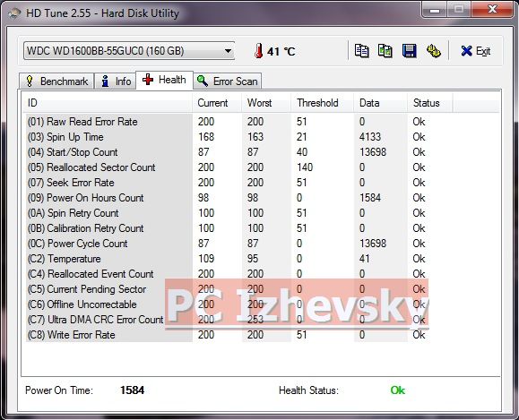Screen dimensions: 519x420
Task: Open the Error Scan tab
Action: click(x=228, y=81)
